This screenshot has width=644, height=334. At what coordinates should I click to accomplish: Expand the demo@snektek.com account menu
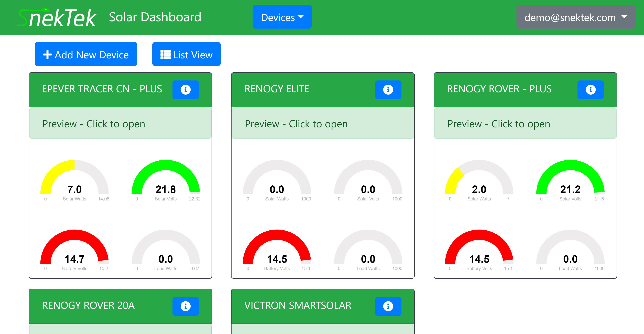tap(576, 17)
